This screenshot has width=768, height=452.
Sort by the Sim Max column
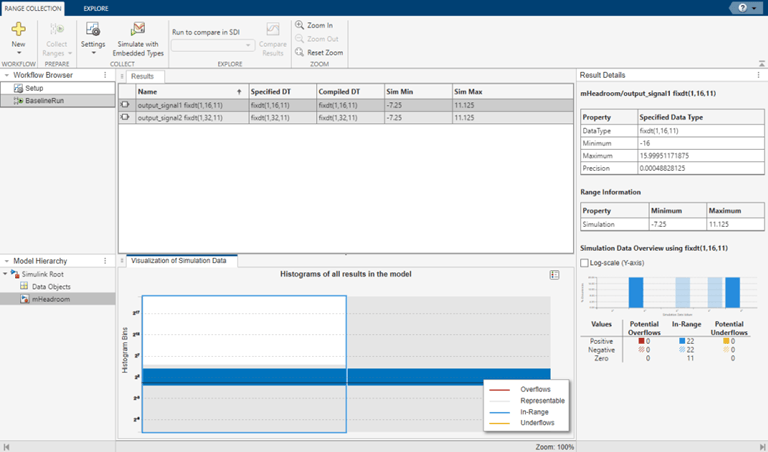512,92
